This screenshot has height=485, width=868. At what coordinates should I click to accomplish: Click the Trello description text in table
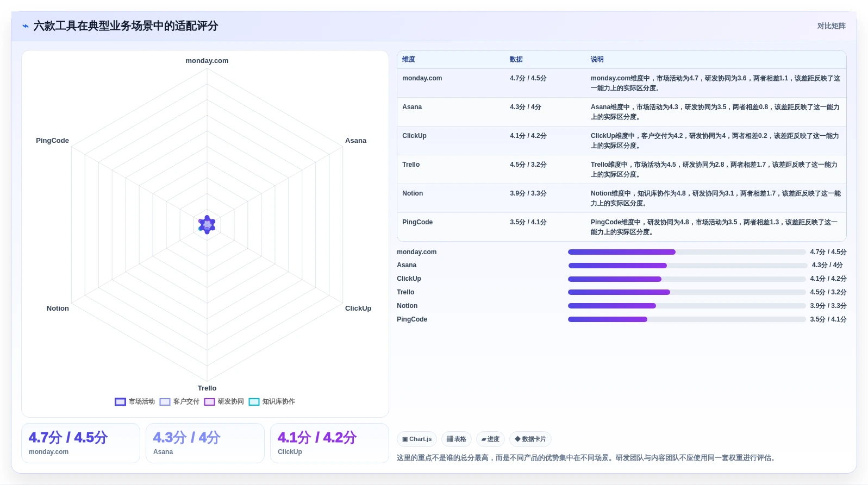(714, 169)
